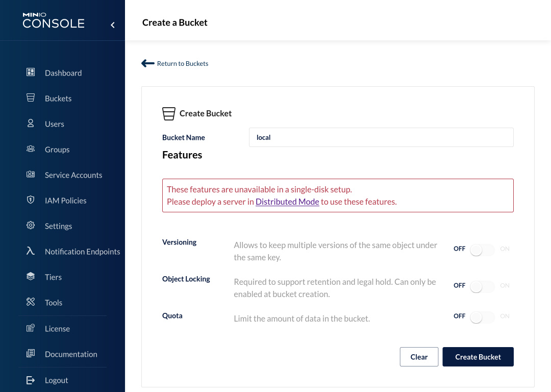551x392 pixels.
Task: Click the Logout exit icon
Action: pyautogui.click(x=31, y=380)
